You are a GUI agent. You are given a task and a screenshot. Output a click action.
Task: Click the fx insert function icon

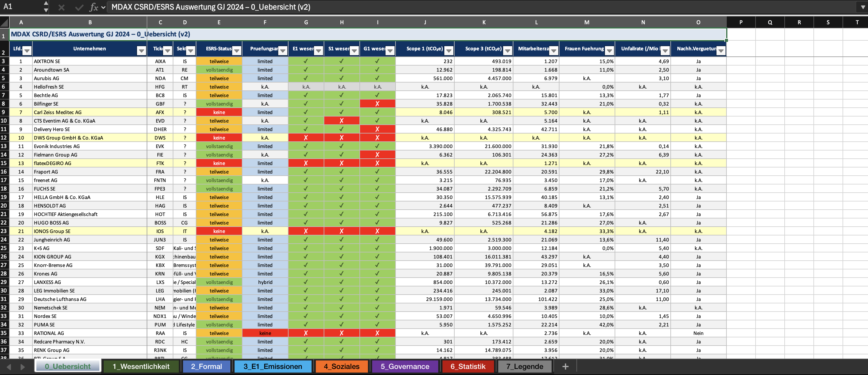tap(95, 7)
